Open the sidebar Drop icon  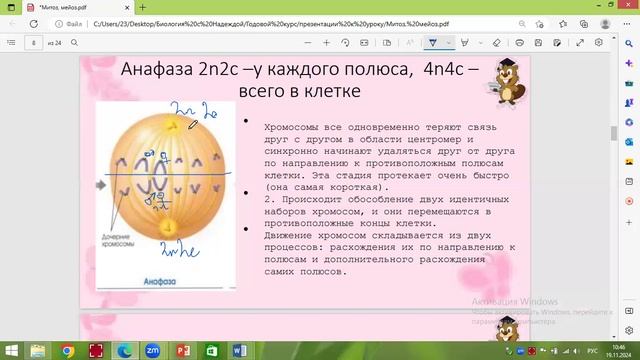click(629, 182)
